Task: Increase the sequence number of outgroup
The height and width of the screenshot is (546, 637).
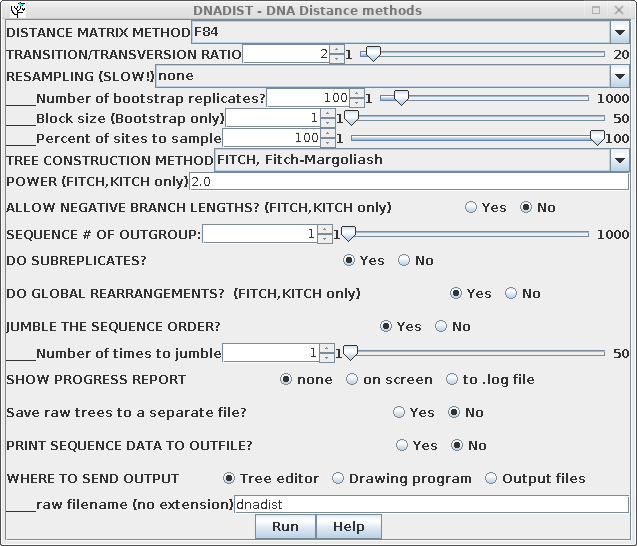Action: point(324,229)
